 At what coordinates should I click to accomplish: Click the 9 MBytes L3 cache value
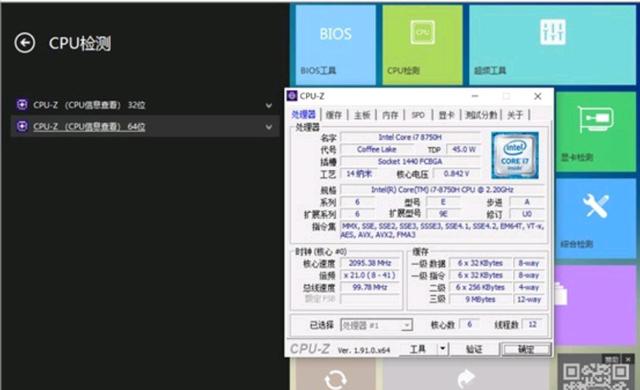point(480,299)
